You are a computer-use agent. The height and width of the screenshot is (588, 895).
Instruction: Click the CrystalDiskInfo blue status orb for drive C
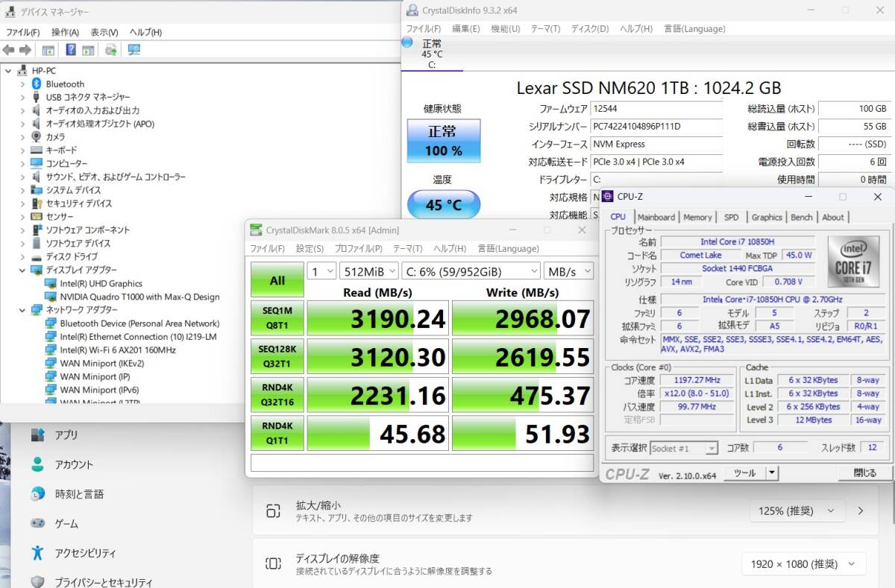click(x=407, y=42)
